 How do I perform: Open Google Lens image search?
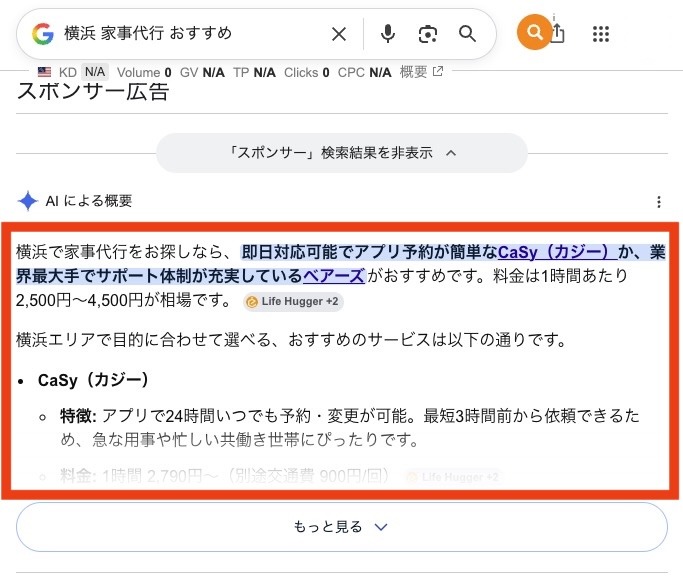click(x=428, y=34)
